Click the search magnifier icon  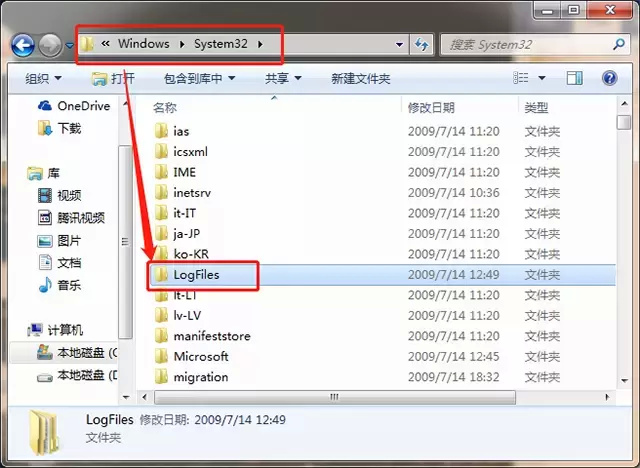click(619, 44)
